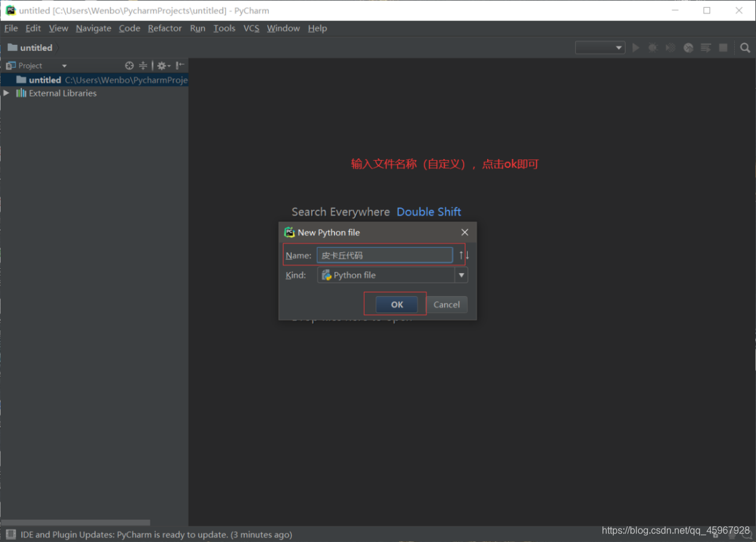The height and width of the screenshot is (542, 756).
Task: Expand the External Libraries tree node
Action: pos(7,93)
